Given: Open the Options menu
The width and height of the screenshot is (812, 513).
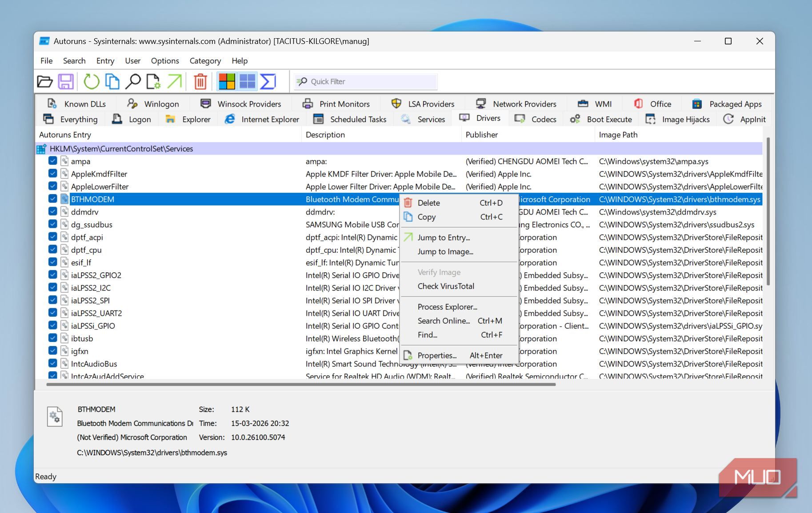Looking at the screenshot, I should point(165,61).
